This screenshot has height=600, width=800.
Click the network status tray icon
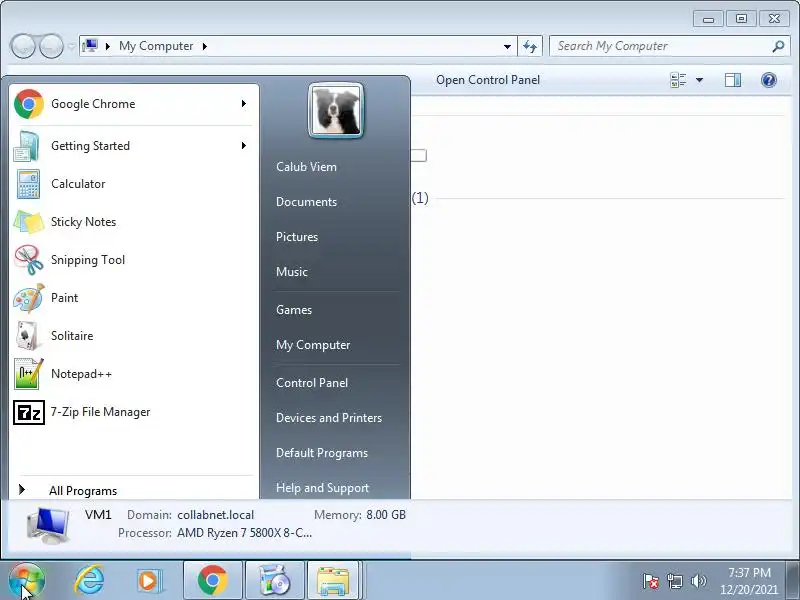tap(674, 581)
